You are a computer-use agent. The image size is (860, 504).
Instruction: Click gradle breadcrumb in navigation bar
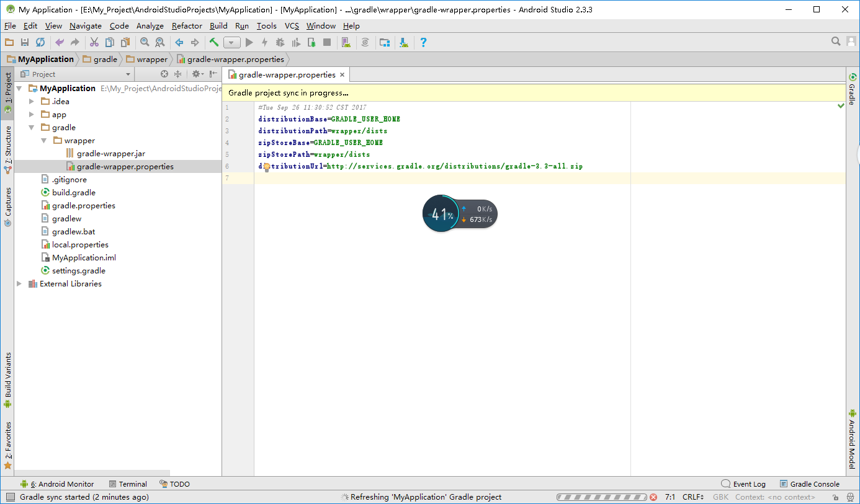tap(99, 59)
